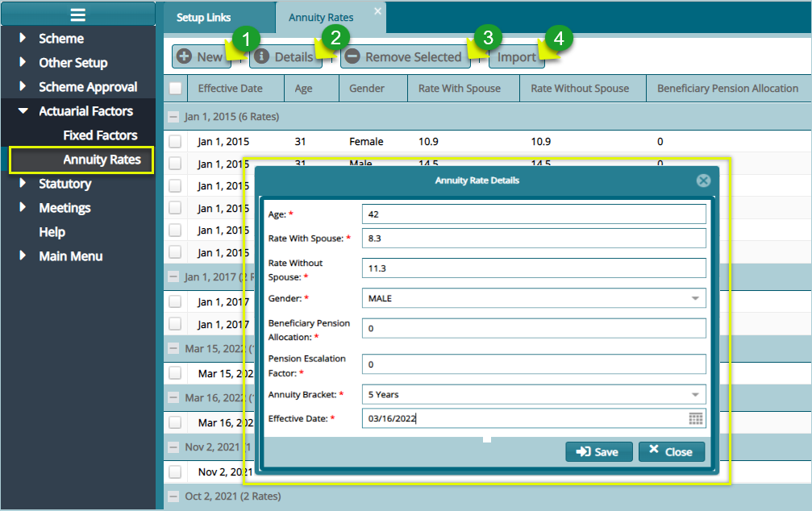Click the New rate button
Screen dimensions: 812x511
(x=201, y=57)
